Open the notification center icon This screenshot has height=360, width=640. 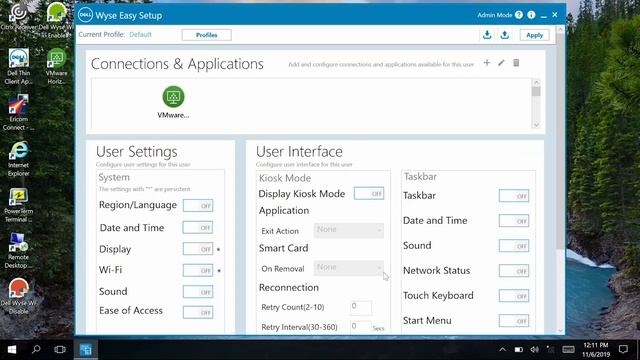coord(623,349)
